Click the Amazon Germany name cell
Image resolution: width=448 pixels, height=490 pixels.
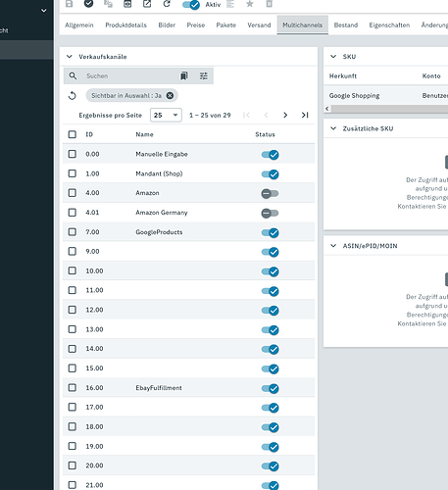point(162,213)
